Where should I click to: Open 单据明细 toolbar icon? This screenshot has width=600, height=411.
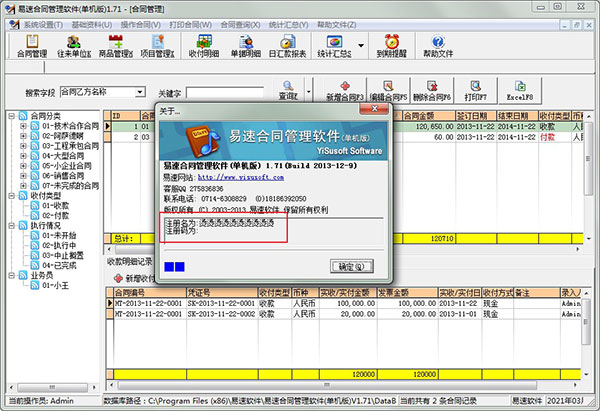point(246,46)
